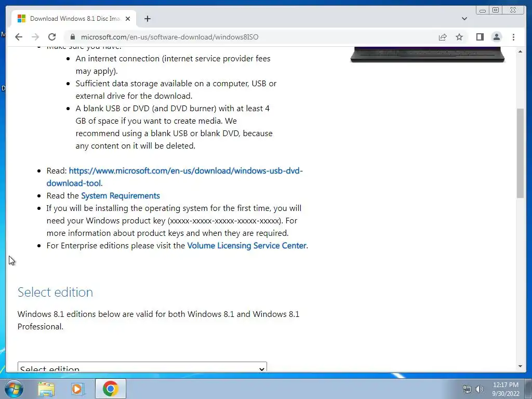Screen dimensions: 532x399
Task: Click the forward navigation arrow
Action: tap(35, 37)
